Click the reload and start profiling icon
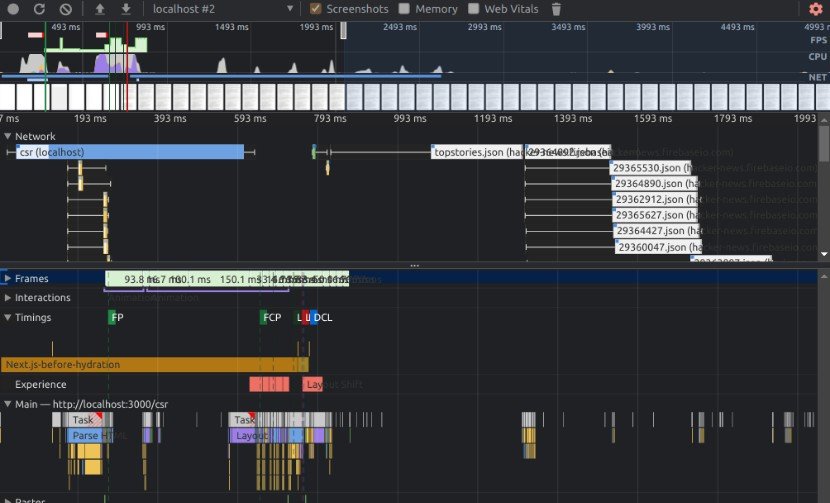The image size is (830, 503). 39,9
